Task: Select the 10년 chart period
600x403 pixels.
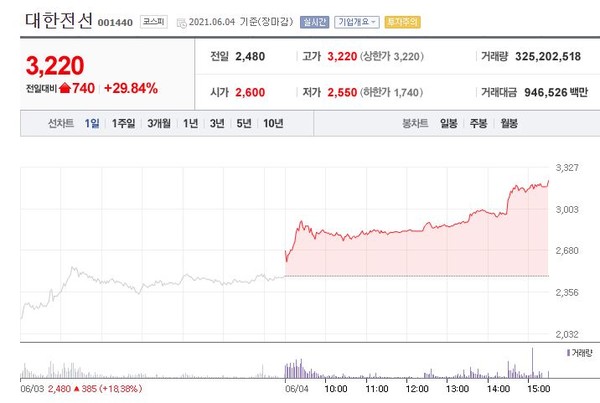Action: [273, 123]
